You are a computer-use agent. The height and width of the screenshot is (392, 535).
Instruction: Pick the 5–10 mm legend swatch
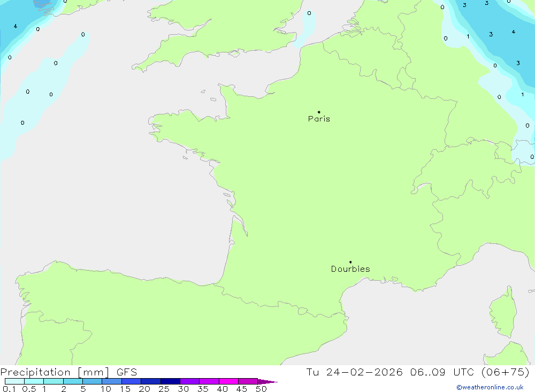click(93, 381)
